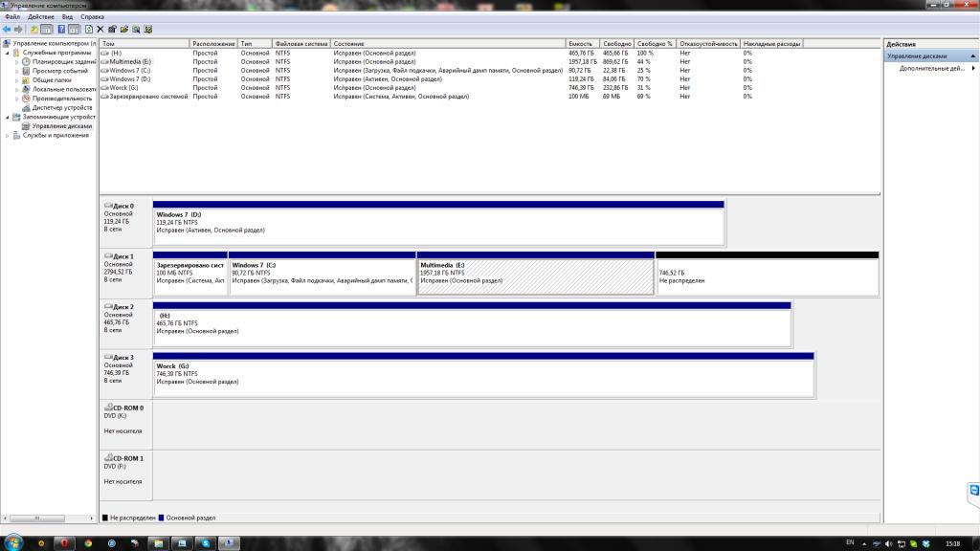Open the Файл menu
This screenshot has height=551, width=980.
(12, 17)
